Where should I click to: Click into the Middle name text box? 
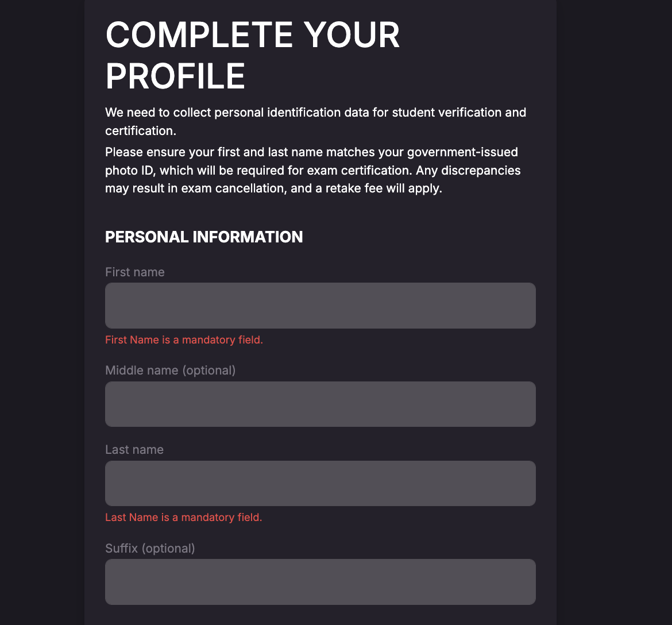320,404
